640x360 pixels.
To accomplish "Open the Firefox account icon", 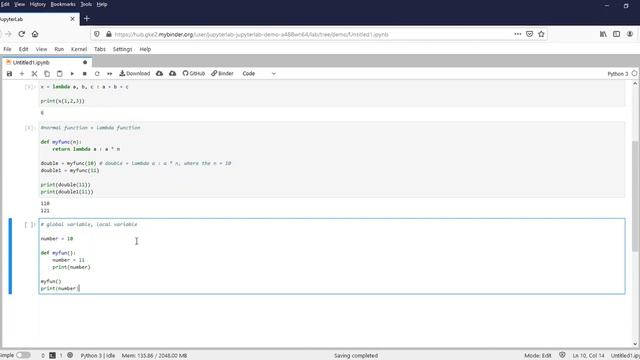I will click(x=630, y=34).
